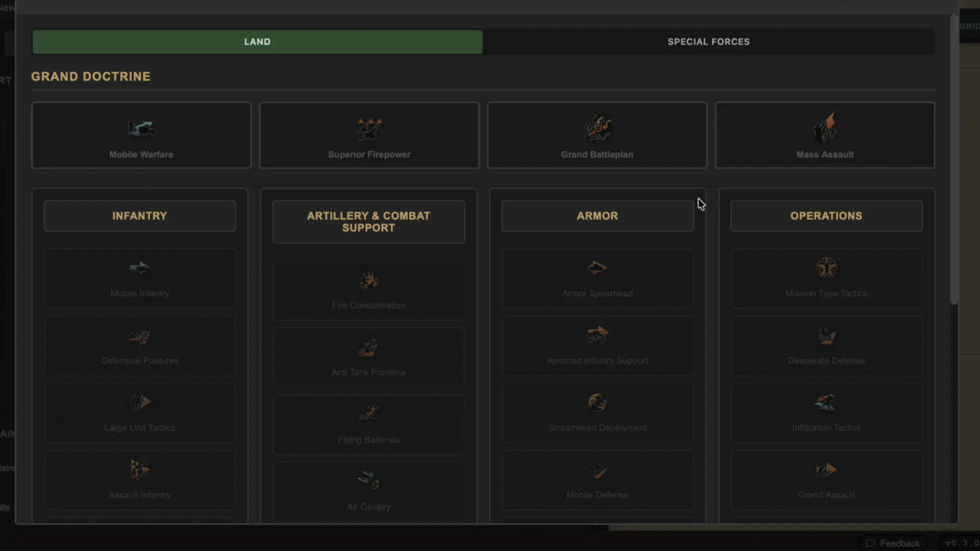Select the Streamlined Deployment text label
Screen dimensions: 980x551
pos(597,428)
